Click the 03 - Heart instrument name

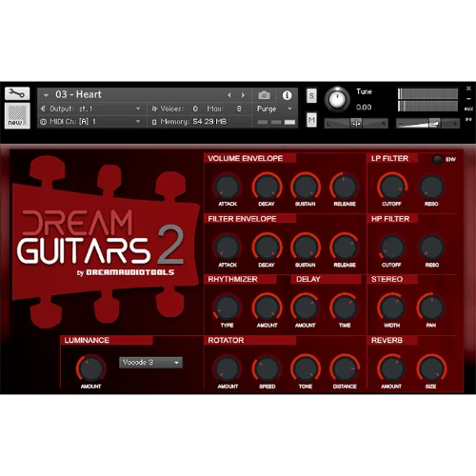pyautogui.click(x=78, y=94)
